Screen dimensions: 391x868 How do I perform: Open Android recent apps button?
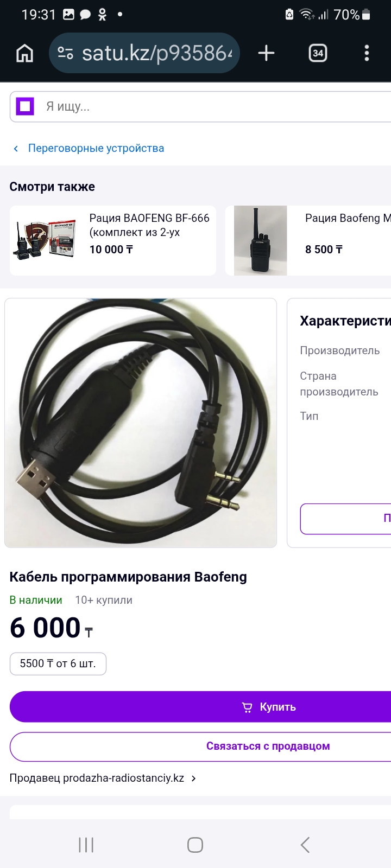pyautogui.click(x=86, y=845)
